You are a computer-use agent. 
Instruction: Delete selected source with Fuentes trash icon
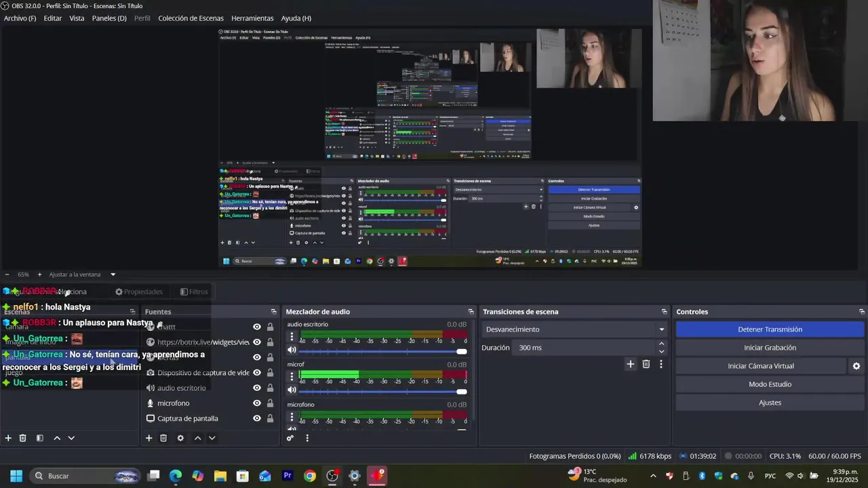click(x=163, y=438)
